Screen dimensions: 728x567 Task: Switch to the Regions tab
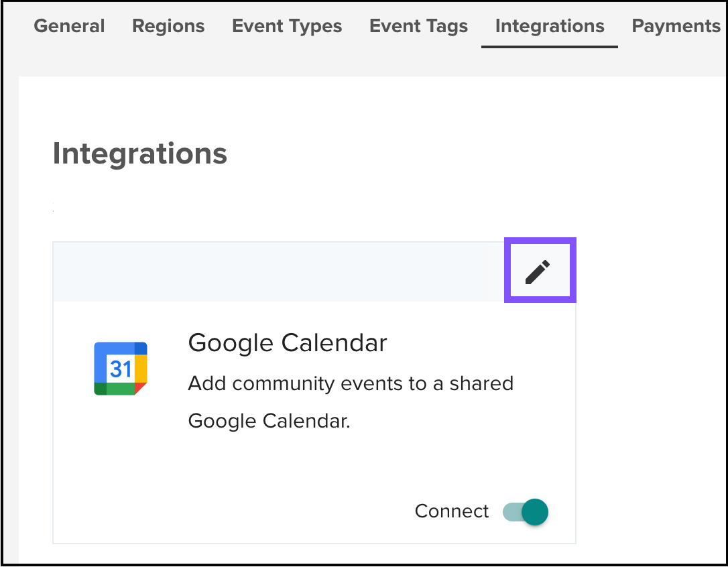[168, 26]
